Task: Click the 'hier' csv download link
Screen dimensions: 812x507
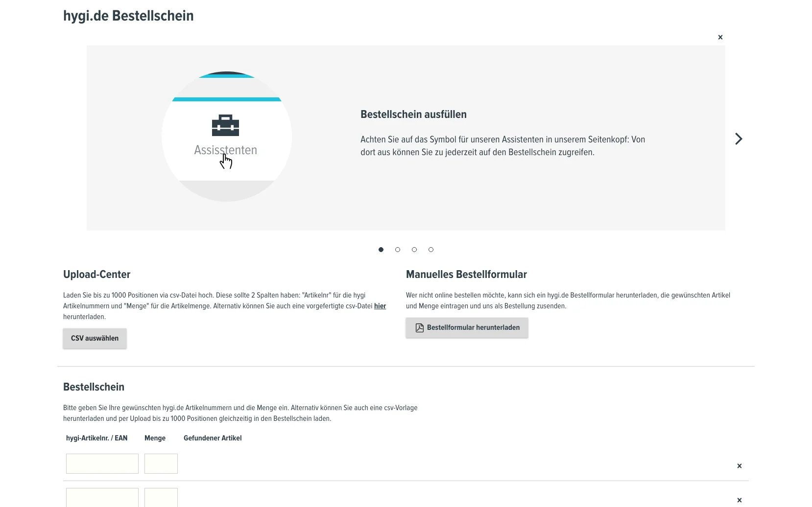Action: point(380,306)
